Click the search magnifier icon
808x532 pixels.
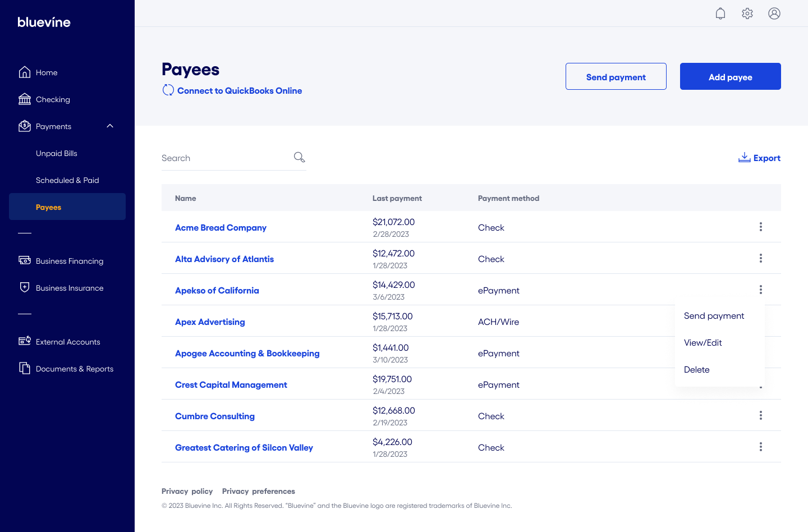299,157
